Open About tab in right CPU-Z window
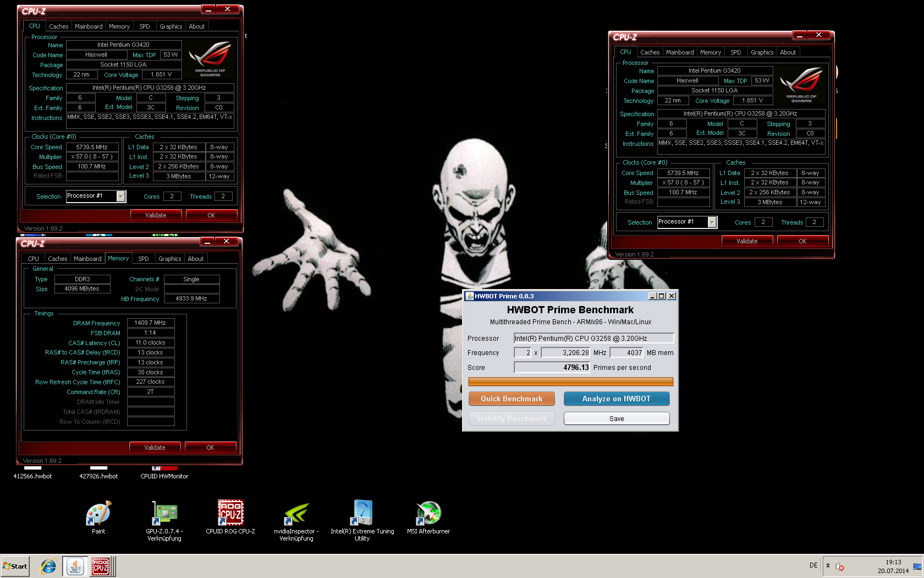Image resolution: width=924 pixels, height=578 pixels. pyautogui.click(x=788, y=52)
